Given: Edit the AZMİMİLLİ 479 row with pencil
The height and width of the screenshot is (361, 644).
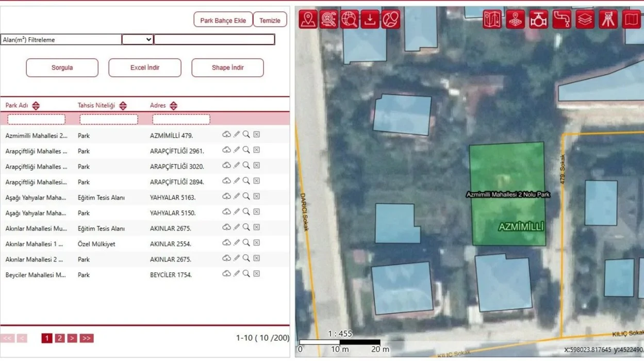Looking at the screenshot, I should click(x=237, y=135).
